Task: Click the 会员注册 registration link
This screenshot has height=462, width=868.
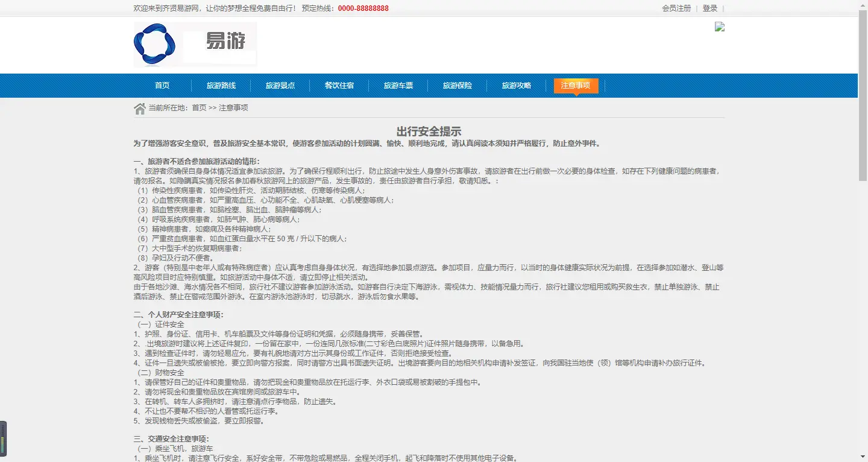Action: tap(676, 8)
